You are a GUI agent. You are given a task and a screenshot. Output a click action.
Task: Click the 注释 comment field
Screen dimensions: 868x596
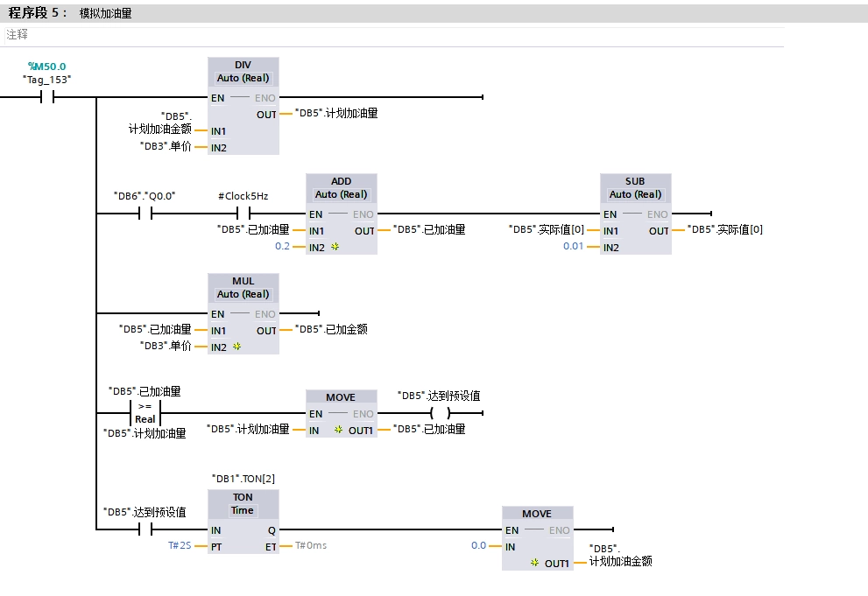(393, 35)
